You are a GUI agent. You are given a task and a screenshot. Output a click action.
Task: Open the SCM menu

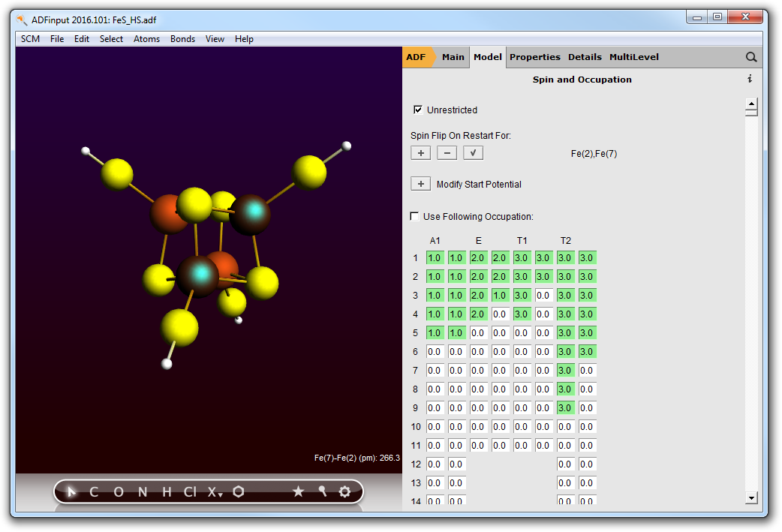click(31, 39)
